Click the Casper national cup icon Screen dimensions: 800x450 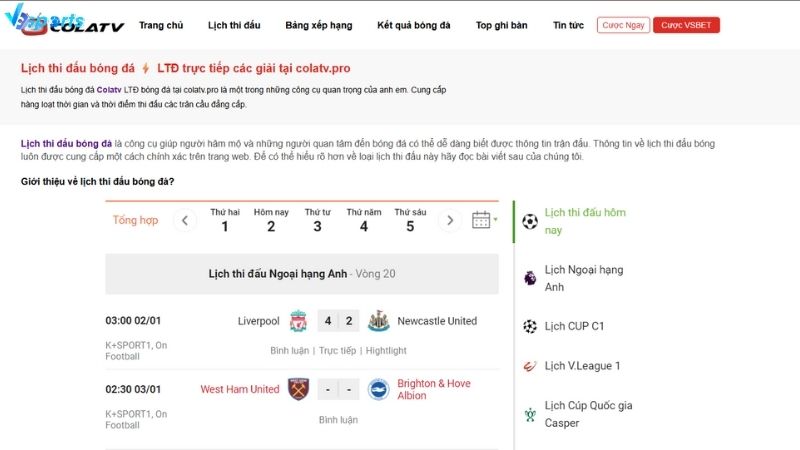tap(530, 414)
